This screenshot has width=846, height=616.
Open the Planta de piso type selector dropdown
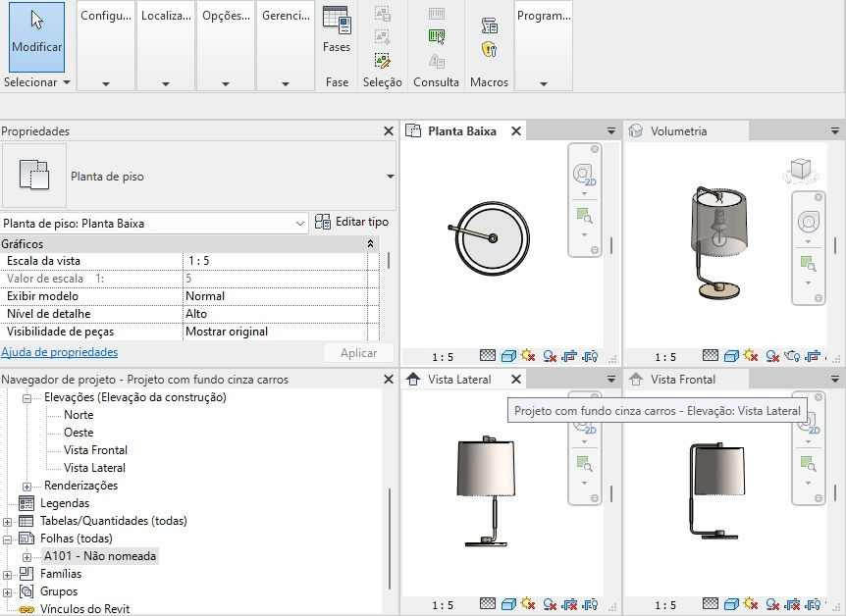coord(390,177)
